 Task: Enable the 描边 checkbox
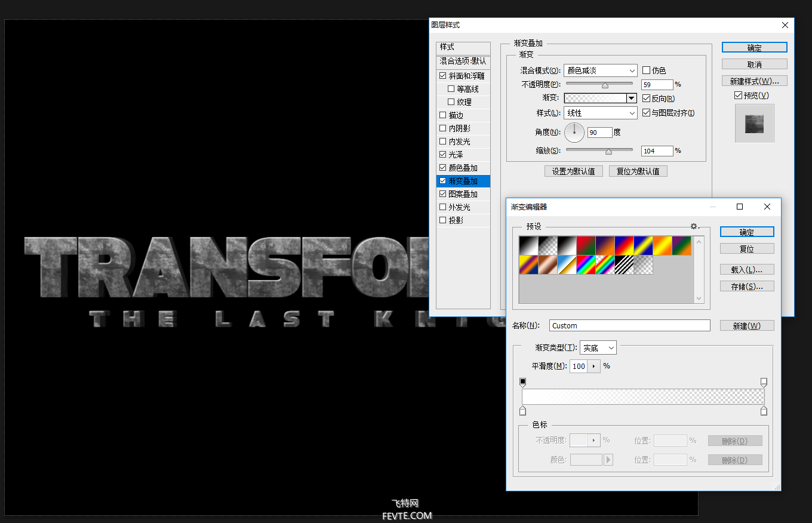tap(442, 115)
